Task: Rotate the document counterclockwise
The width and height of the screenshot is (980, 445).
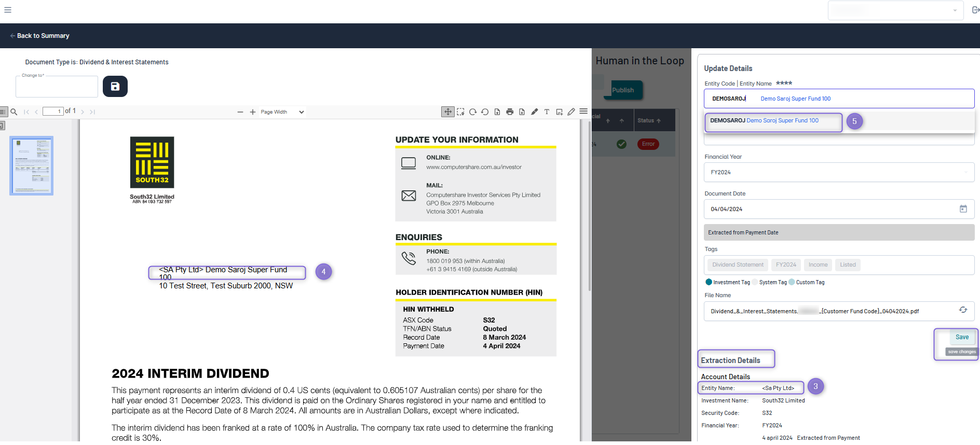Action: [485, 112]
